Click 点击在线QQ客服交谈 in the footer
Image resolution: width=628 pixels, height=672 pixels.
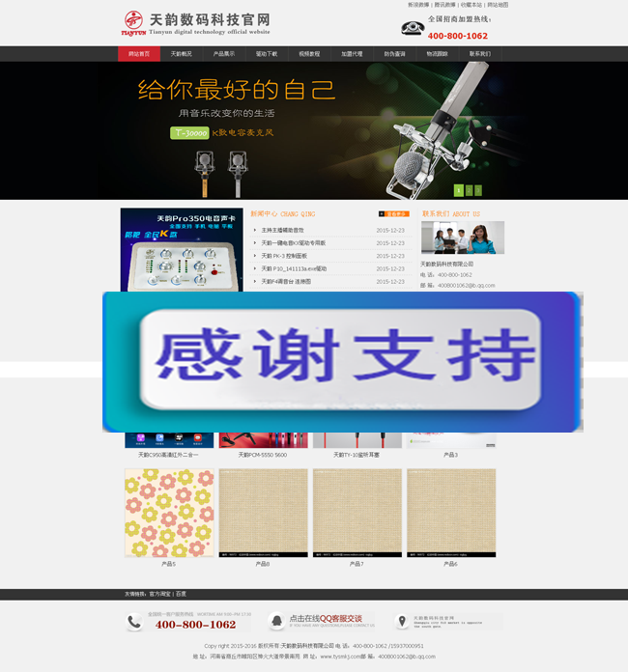point(326,619)
